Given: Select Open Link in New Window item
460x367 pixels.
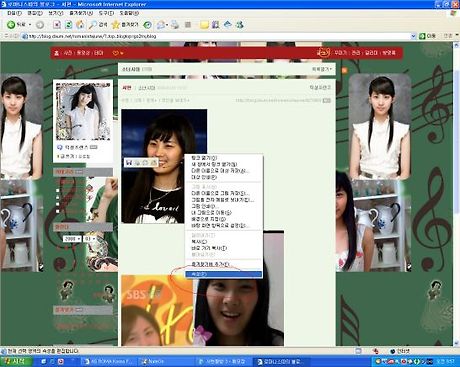Looking at the screenshot, I should pos(223,164).
